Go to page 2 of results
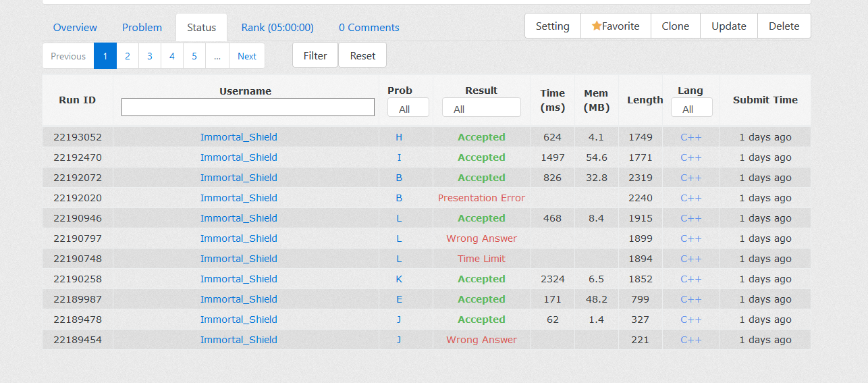 127,56
